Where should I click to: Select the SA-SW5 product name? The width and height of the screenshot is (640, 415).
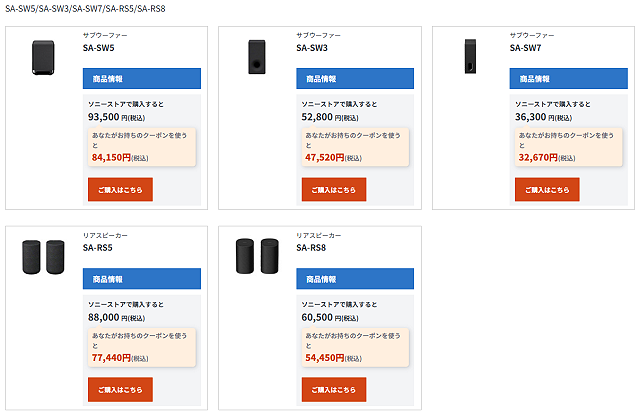[x=99, y=48]
